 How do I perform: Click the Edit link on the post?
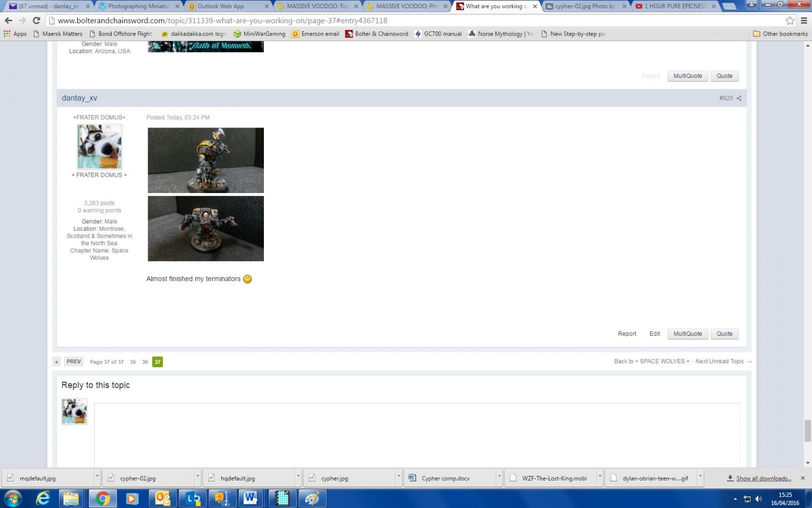pyautogui.click(x=654, y=334)
